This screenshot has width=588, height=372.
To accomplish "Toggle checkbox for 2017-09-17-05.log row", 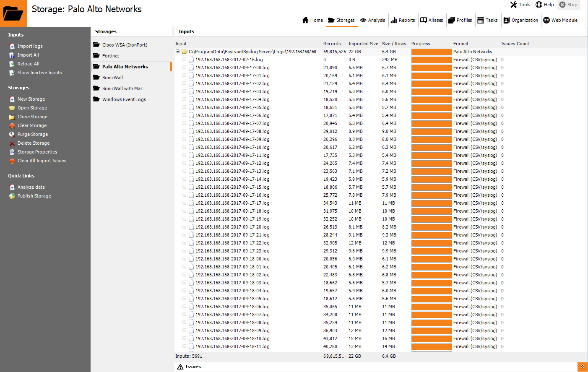I will pyautogui.click(x=184, y=107).
